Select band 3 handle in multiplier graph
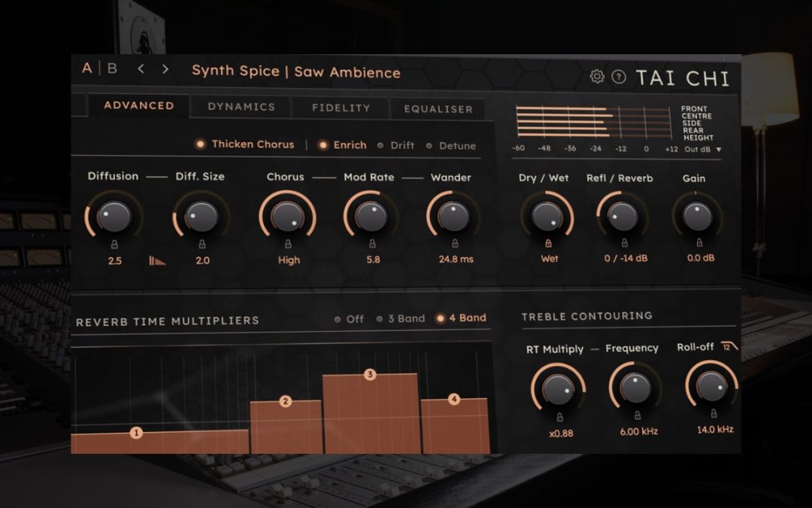This screenshot has width=812, height=508. click(x=370, y=374)
